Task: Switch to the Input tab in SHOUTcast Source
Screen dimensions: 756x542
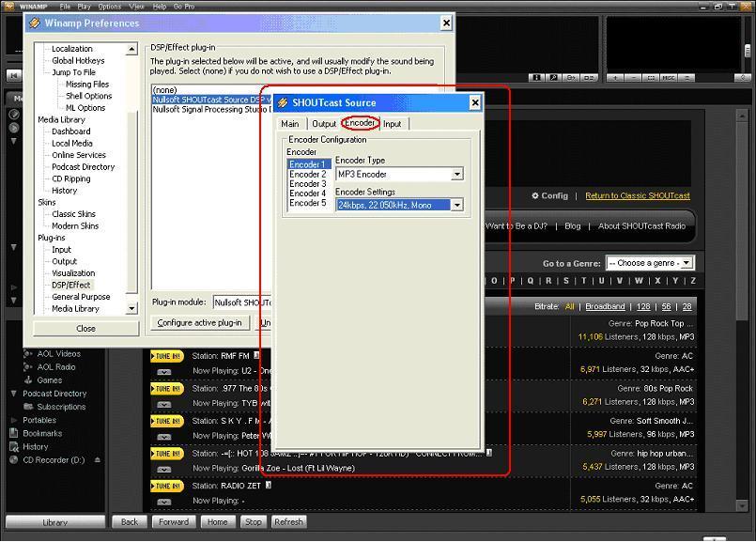Action: pos(392,124)
